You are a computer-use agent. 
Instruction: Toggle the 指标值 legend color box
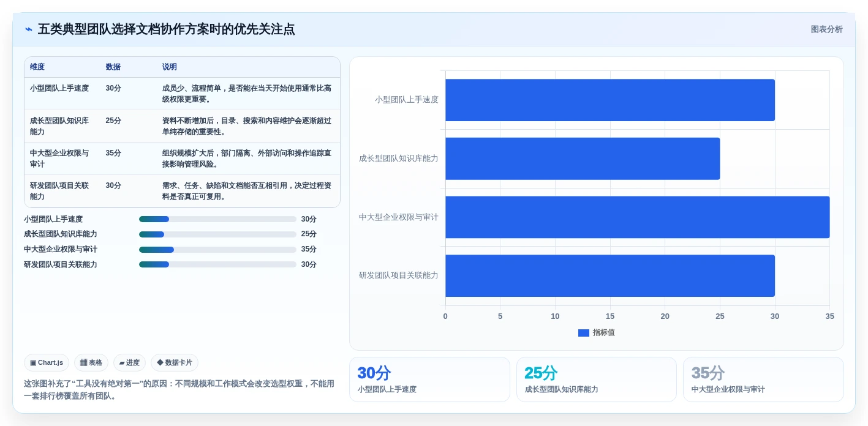pyautogui.click(x=584, y=333)
